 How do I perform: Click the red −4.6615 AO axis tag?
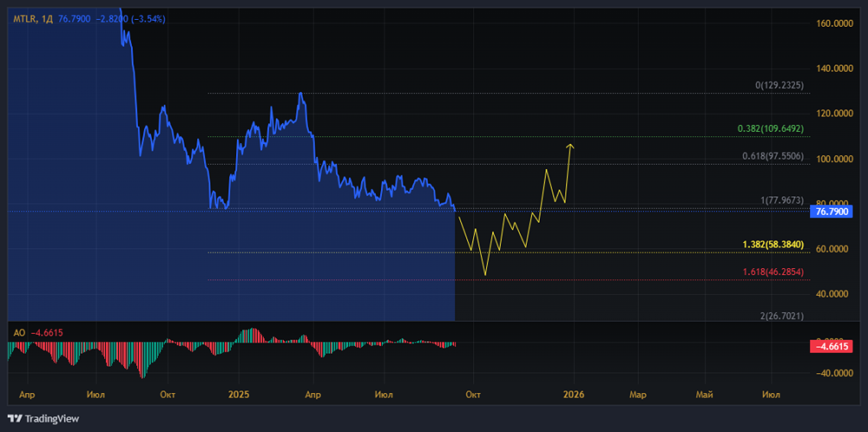[831, 347]
